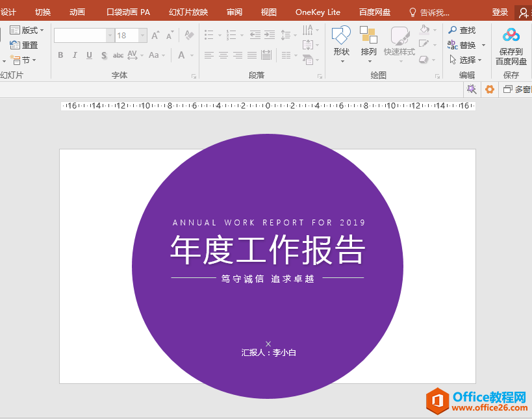Open the Paragraph group dialog launcher

pyautogui.click(x=320, y=77)
